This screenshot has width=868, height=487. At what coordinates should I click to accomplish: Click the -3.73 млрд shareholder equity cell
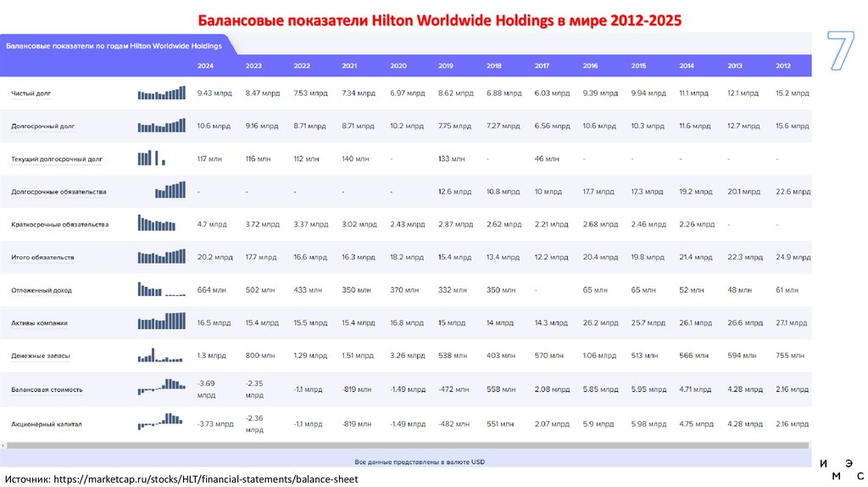tap(215, 424)
